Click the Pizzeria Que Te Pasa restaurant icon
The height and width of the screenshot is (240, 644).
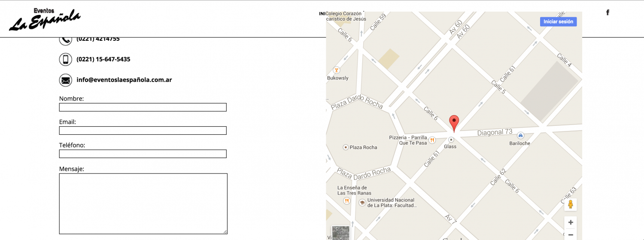(x=432, y=140)
